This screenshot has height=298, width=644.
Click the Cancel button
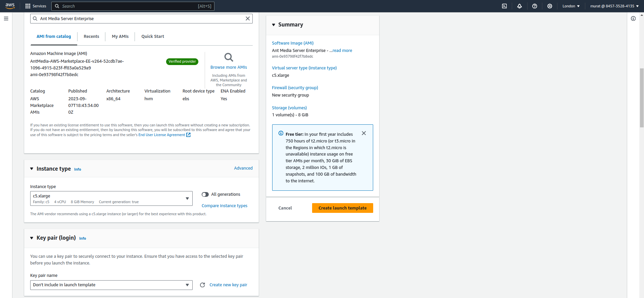(x=285, y=208)
